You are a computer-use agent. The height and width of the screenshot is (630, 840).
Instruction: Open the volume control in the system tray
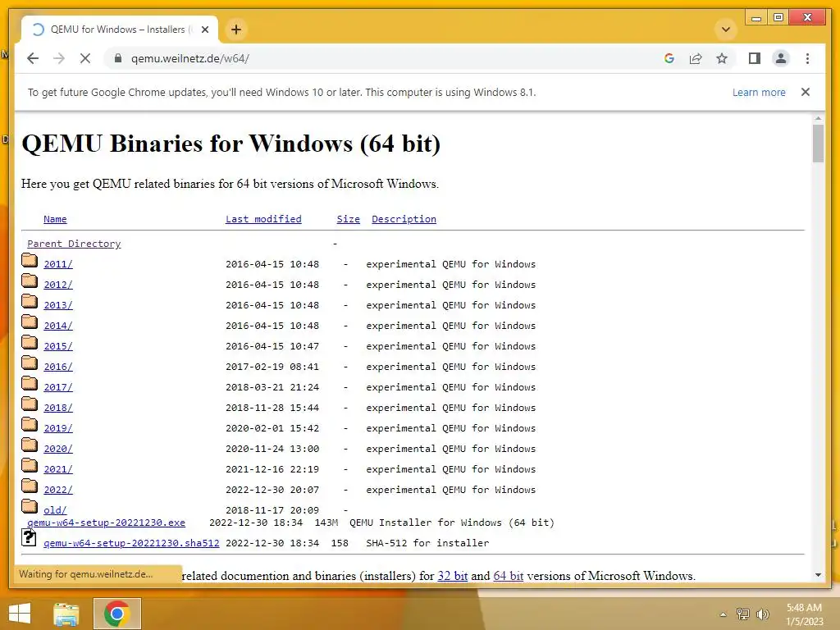[x=763, y=614]
